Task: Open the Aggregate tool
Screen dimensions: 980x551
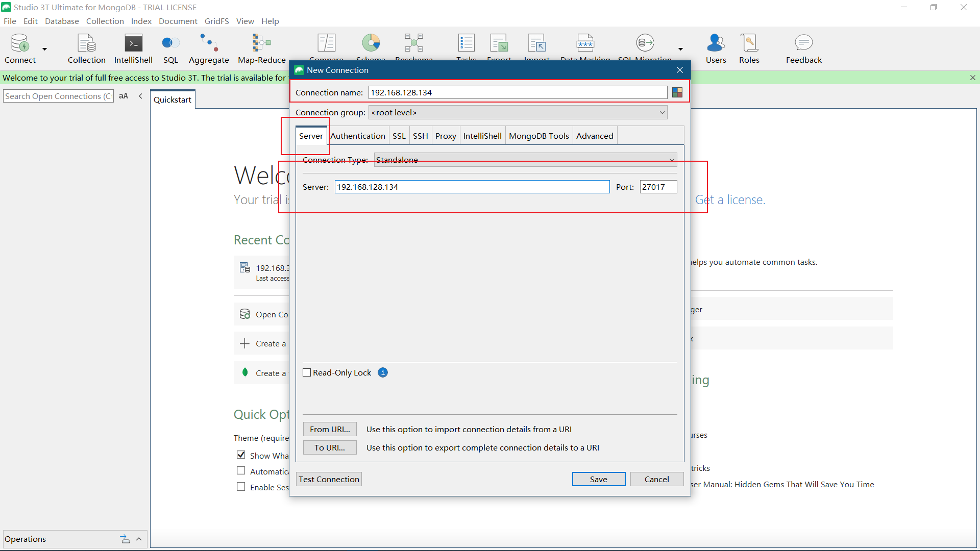Action: (x=209, y=48)
